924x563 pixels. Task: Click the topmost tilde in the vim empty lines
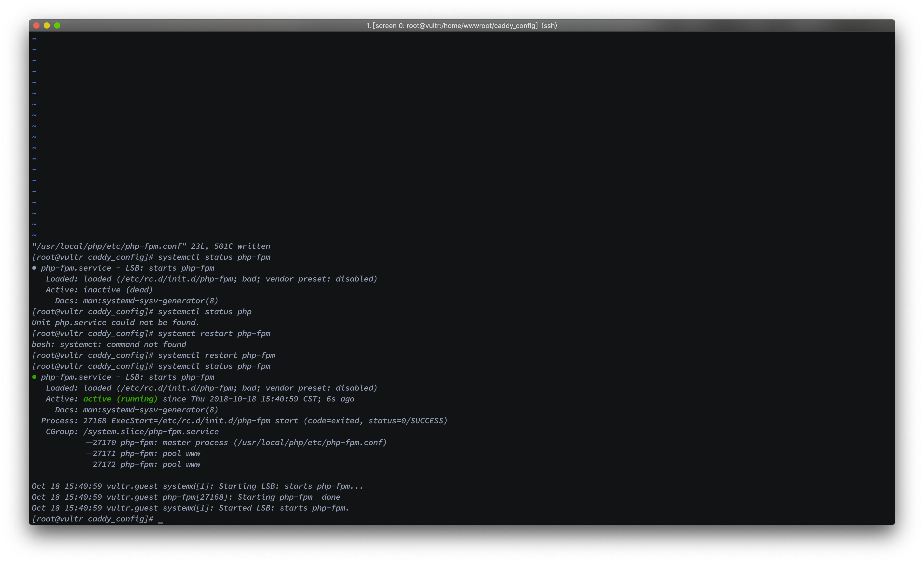pos(34,39)
